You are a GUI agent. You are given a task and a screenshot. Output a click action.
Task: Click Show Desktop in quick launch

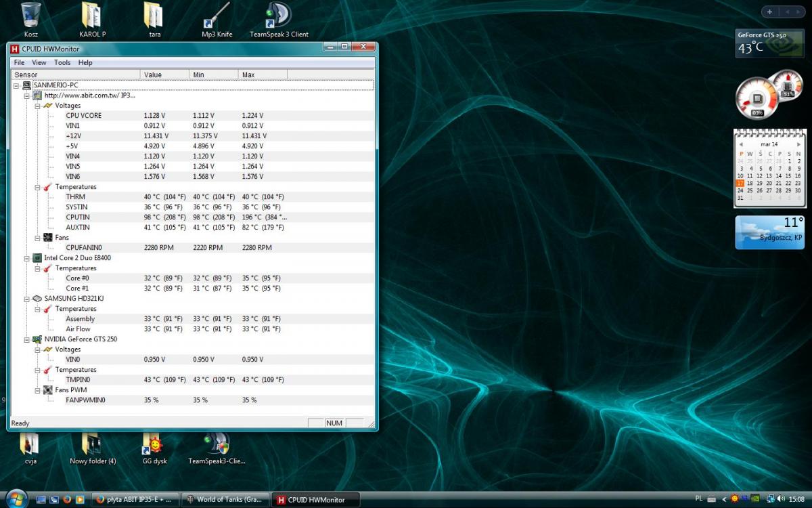pyautogui.click(x=41, y=500)
